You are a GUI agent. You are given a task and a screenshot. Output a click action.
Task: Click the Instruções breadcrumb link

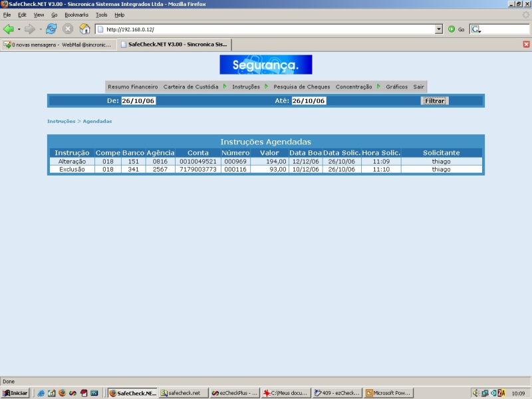(61, 121)
